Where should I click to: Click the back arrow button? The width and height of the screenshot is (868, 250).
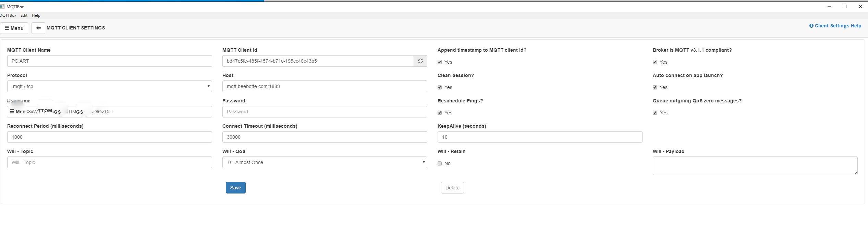pos(38,28)
